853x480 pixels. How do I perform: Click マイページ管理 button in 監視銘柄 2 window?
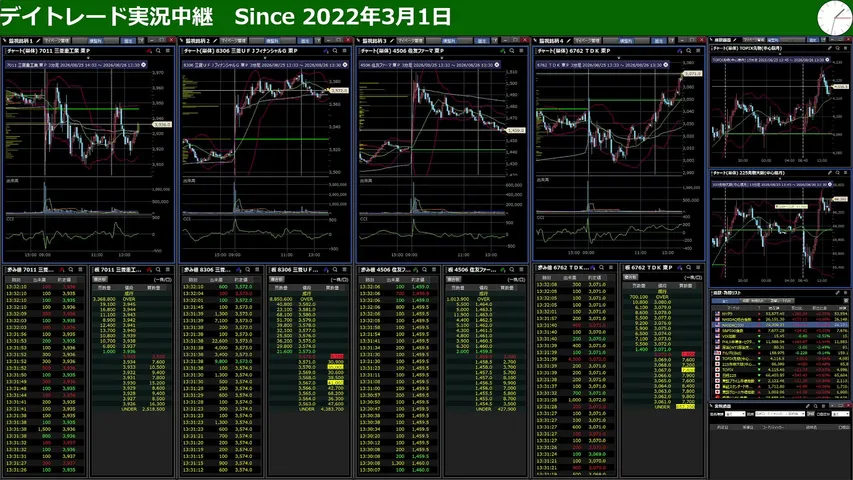[233, 40]
